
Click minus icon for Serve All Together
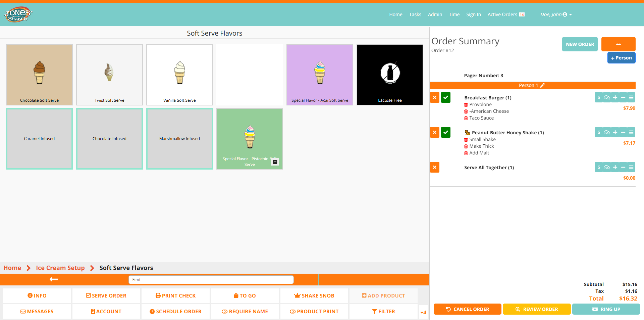click(x=623, y=167)
